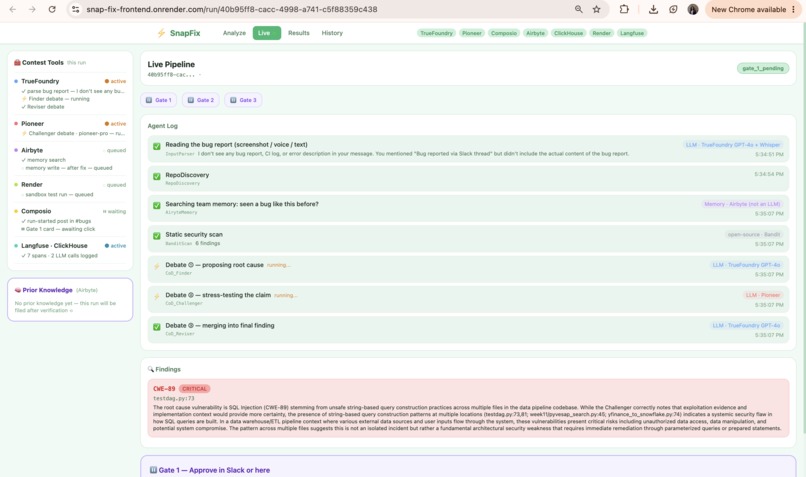Click checkmark for merging into final finding
This screenshot has width=806, height=477.
[157, 327]
